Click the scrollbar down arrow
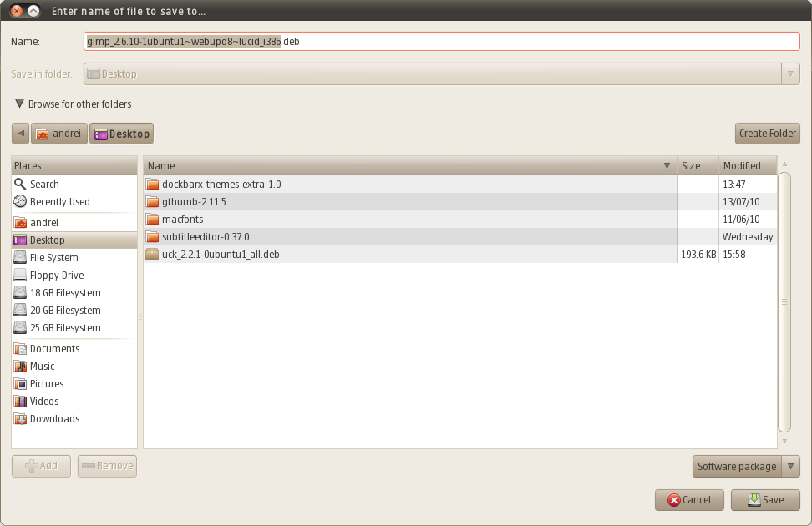This screenshot has width=812, height=526. click(x=784, y=441)
